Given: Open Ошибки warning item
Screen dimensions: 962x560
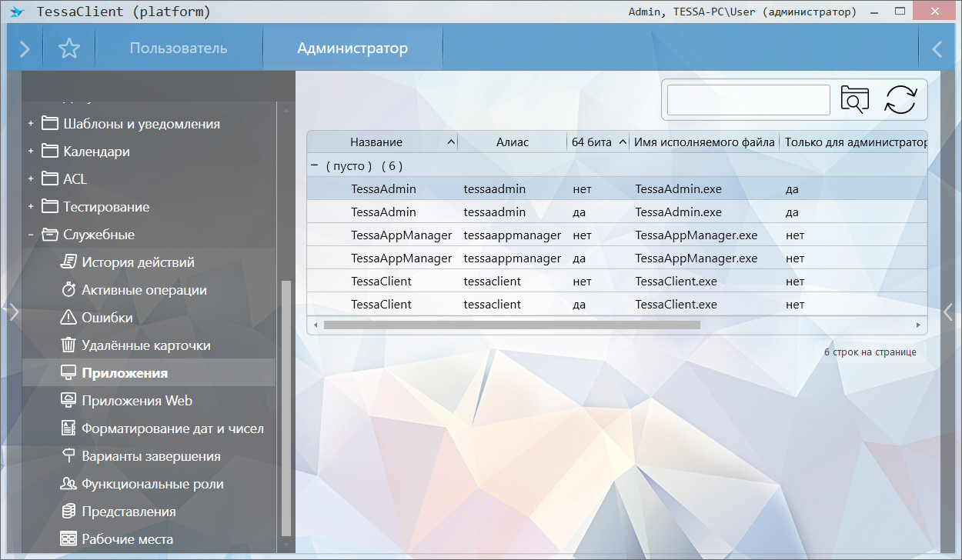Looking at the screenshot, I should [x=107, y=318].
